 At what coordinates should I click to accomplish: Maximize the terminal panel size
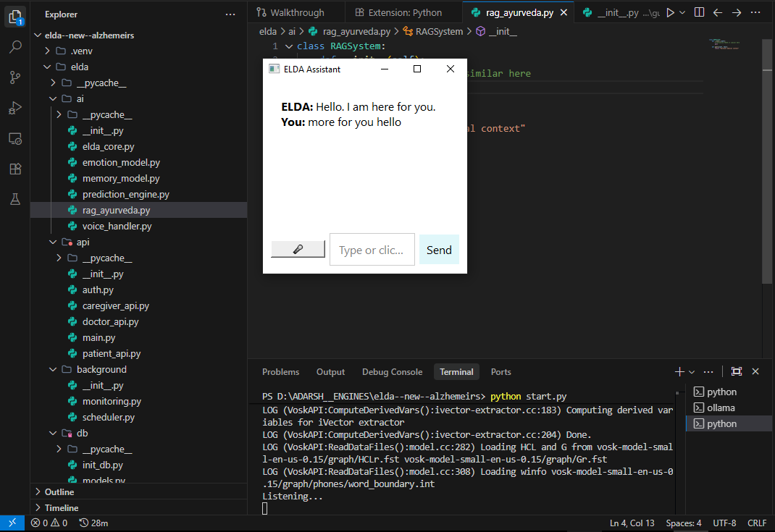click(737, 371)
